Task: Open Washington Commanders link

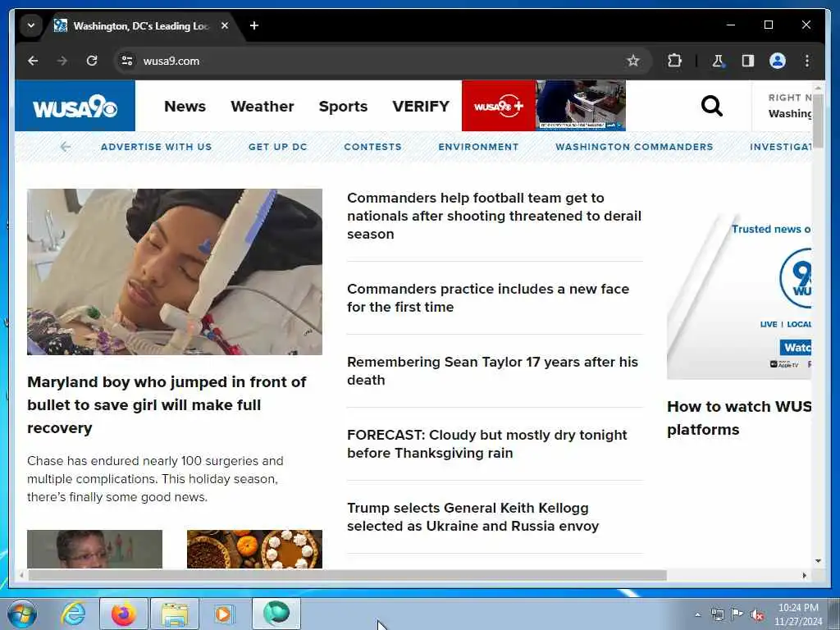Action: point(634,147)
